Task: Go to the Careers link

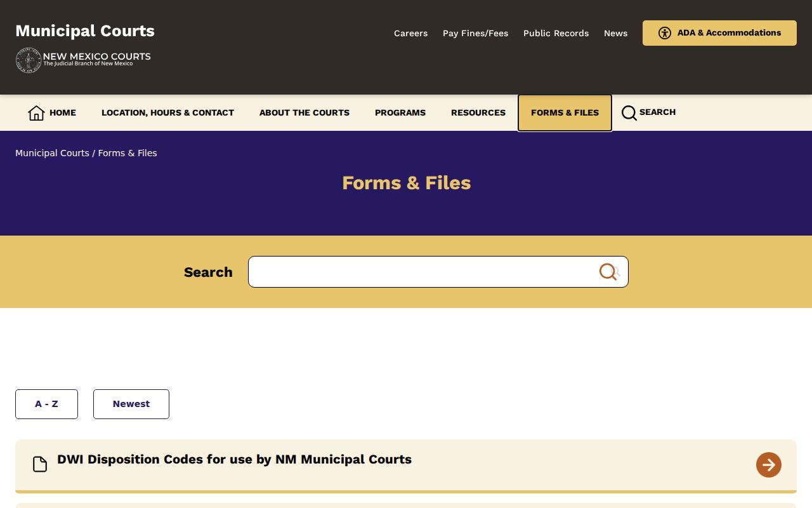Action: [410, 33]
